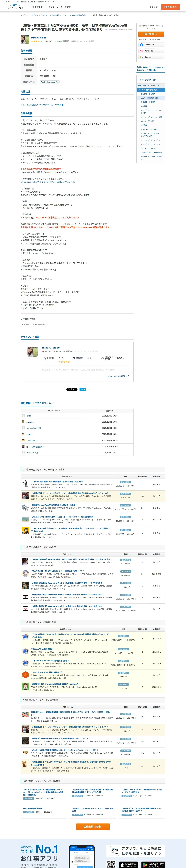
Task: Expand この仕事に応募したクラウドワーカーを見る
Action: (x=42, y=105)
